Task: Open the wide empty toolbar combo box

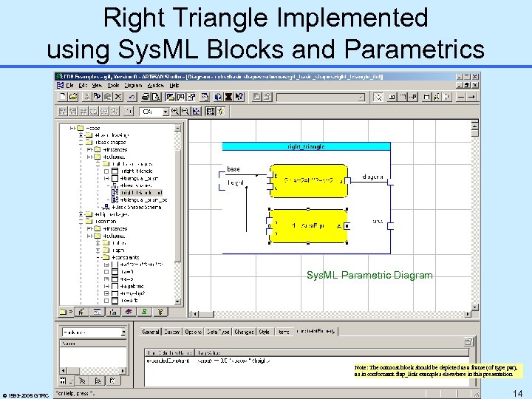Action: click(x=320, y=98)
